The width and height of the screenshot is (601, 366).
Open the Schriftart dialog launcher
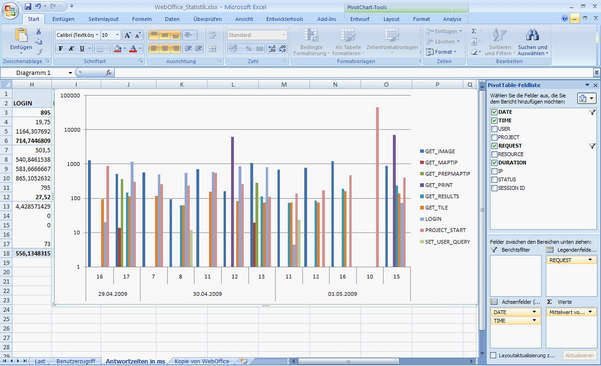[141, 61]
